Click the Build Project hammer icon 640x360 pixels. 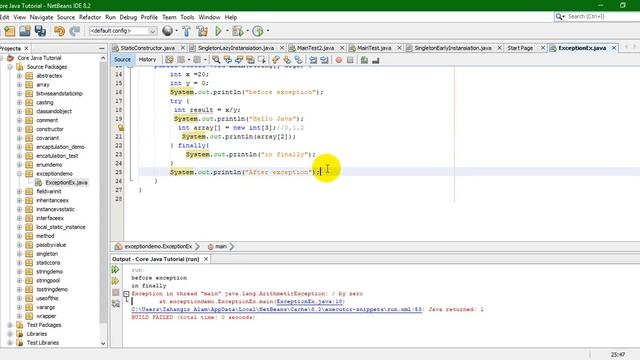(187, 31)
